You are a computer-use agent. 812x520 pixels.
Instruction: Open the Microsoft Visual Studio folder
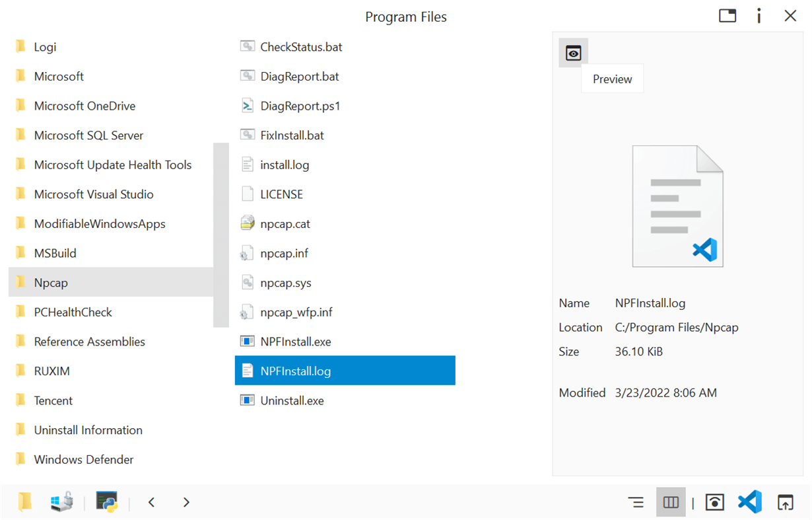[x=93, y=194]
